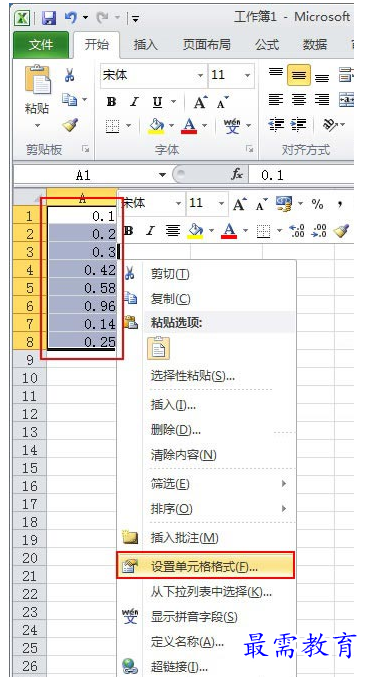Open customize quick access toolbar dropdown
Screen dimensions: 365x677
136,19
